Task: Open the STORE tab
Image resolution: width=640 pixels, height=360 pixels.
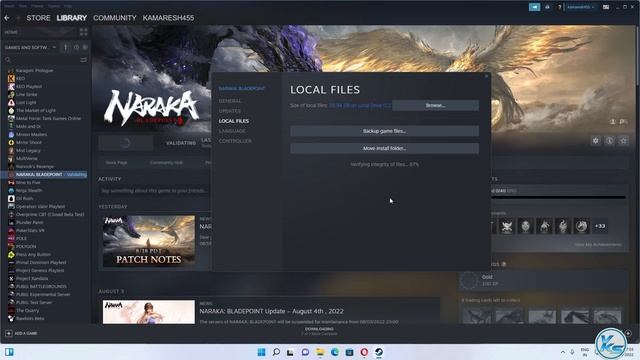Action: 38,18
